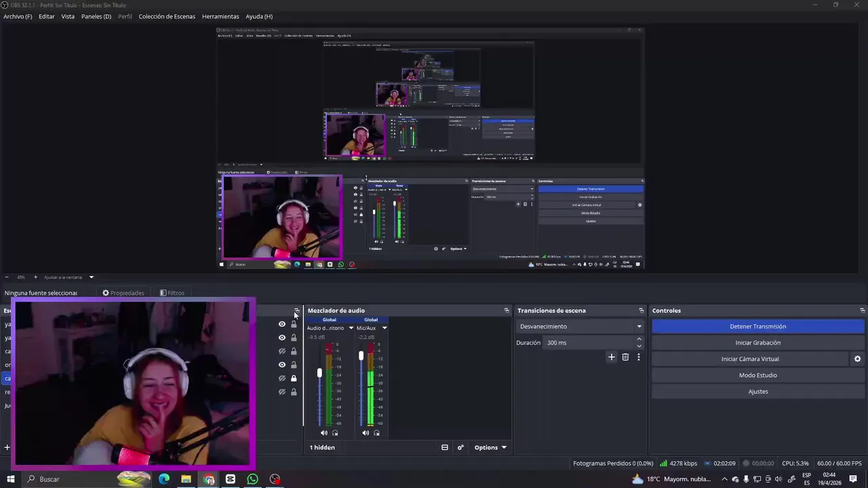Screen dimensions: 868x488
Task: Open Colección de Escenas menu
Action: click(167, 16)
